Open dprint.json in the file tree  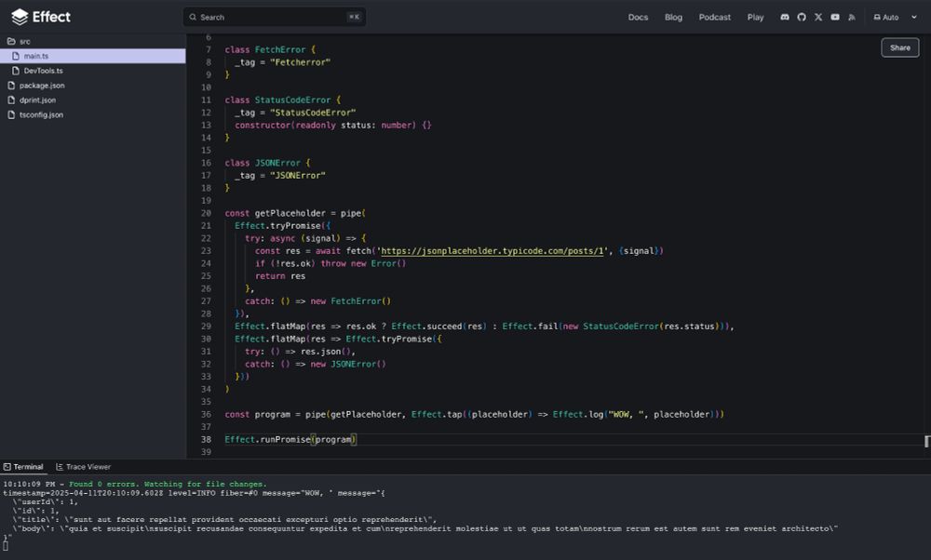92,100
